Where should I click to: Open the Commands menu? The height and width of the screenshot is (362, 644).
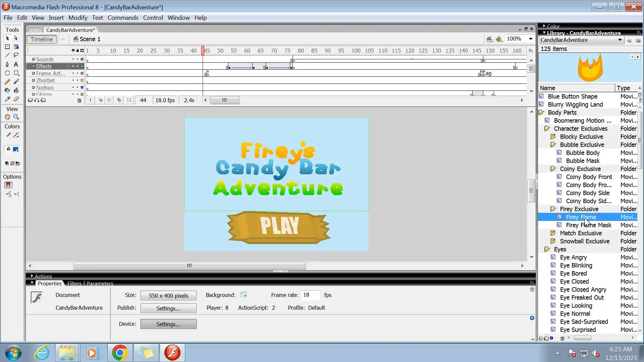coord(123,18)
